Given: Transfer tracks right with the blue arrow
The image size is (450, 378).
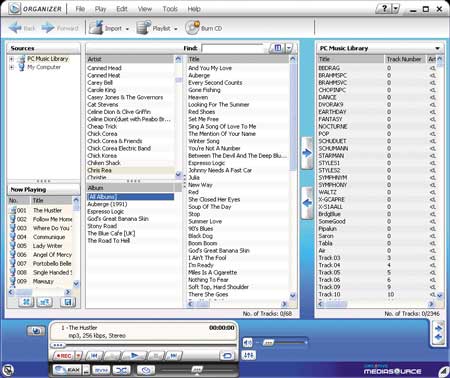Looking at the screenshot, I should click(307, 153).
